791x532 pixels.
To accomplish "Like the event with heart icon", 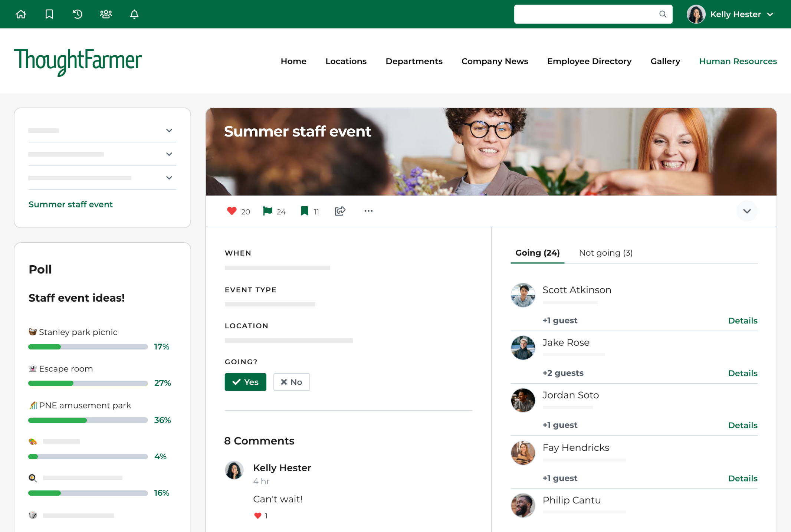I will (232, 211).
